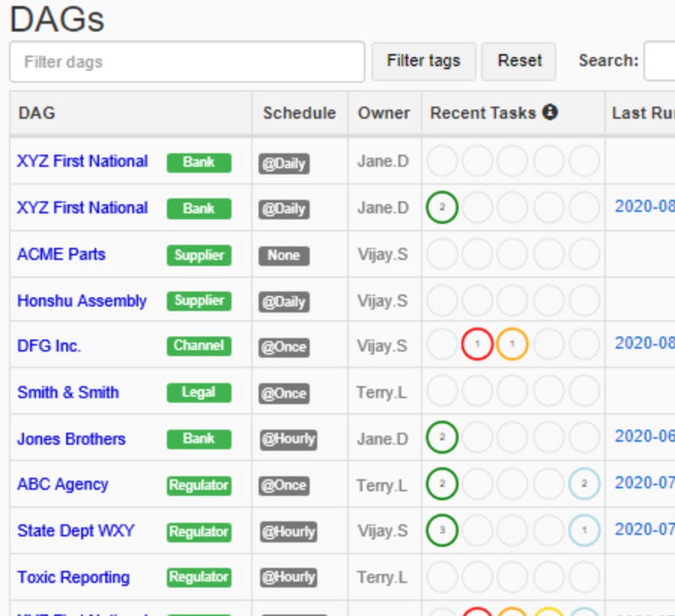Click the last run date for Jones Brothers

644,436
